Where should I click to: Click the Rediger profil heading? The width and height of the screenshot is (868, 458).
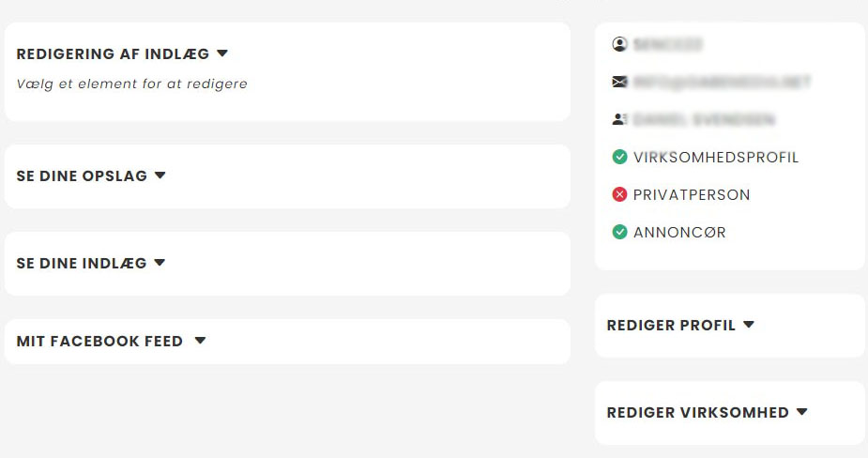point(671,326)
